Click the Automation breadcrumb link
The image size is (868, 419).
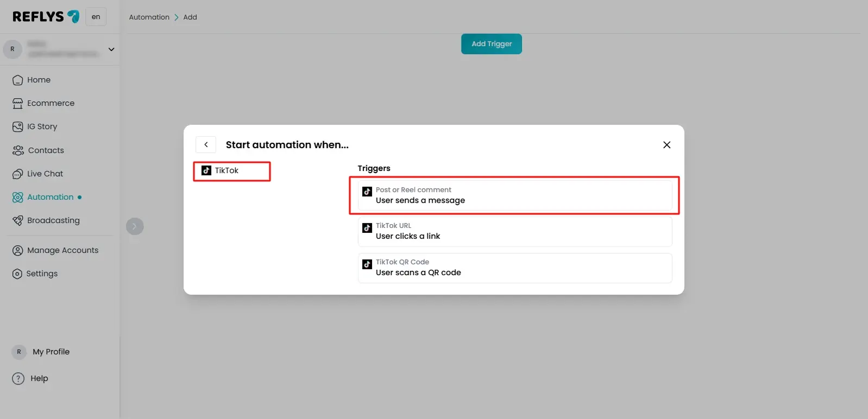click(149, 17)
